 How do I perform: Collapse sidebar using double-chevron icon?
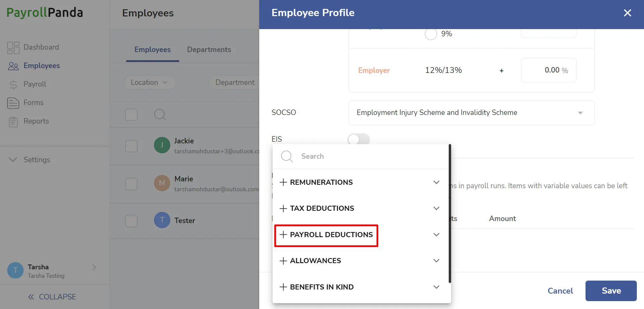point(31,297)
